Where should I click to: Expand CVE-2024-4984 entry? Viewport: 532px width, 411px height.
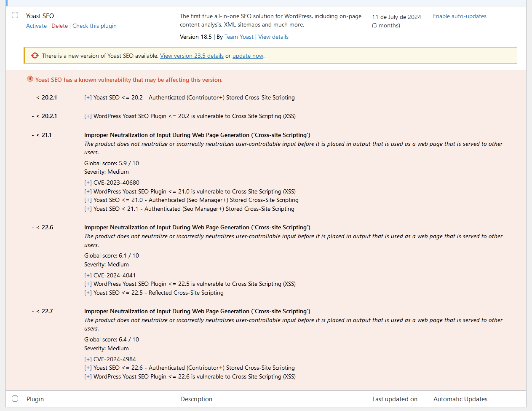pyautogui.click(x=88, y=360)
